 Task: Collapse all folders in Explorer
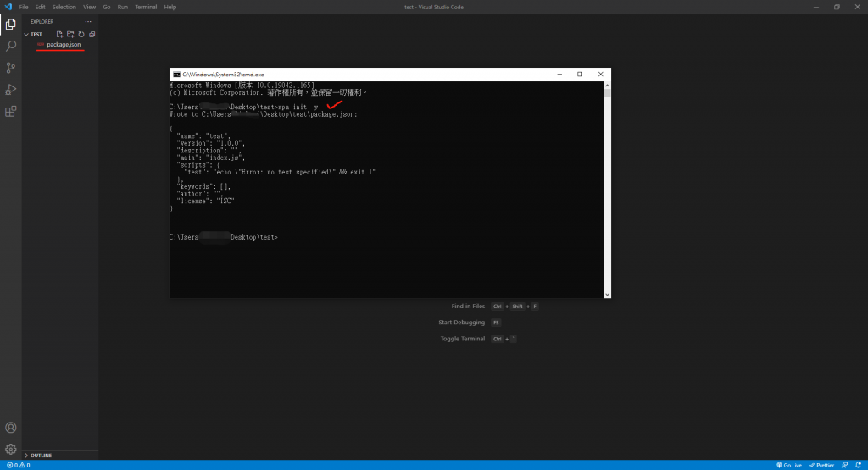coord(92,34)
